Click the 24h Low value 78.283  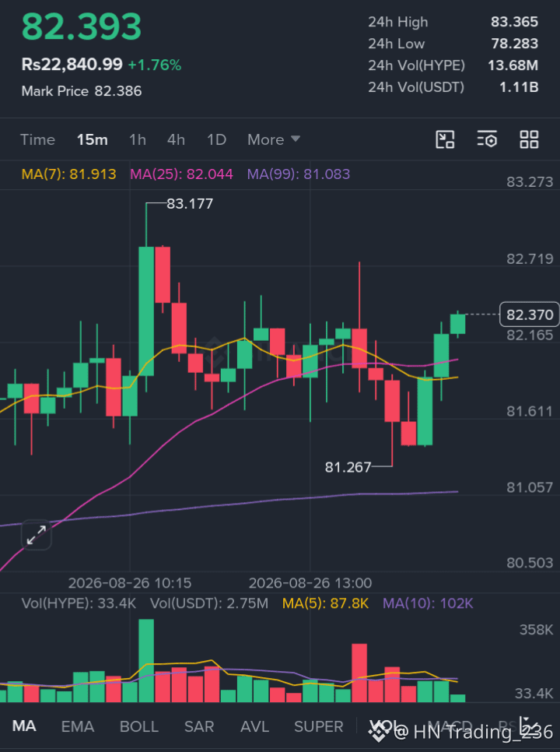tap(514, 44)
